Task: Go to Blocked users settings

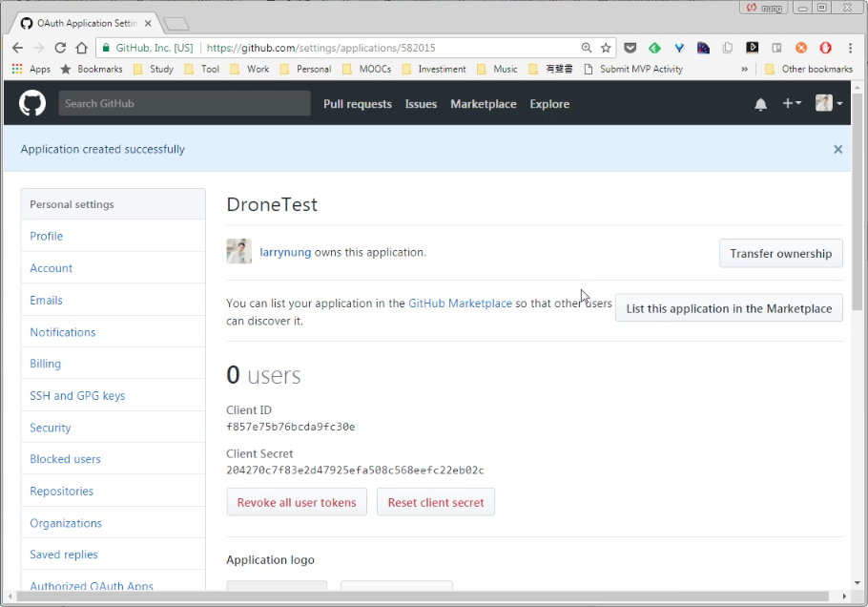Action: pos(65,459)
